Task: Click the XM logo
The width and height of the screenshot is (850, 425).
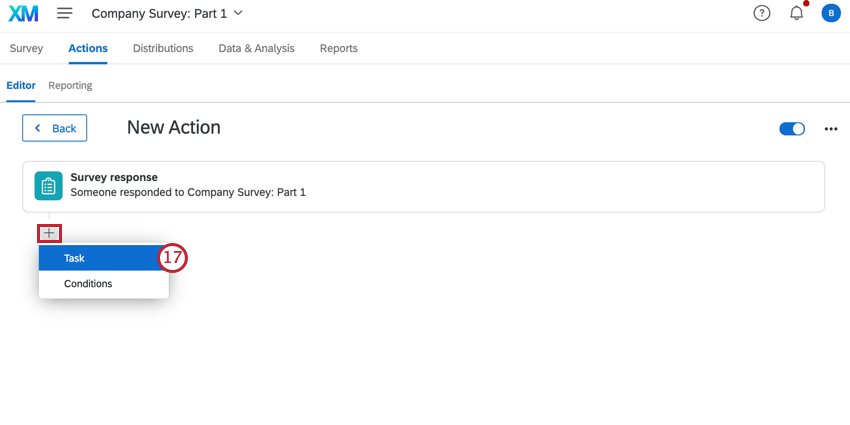Action: coord(23,14)
